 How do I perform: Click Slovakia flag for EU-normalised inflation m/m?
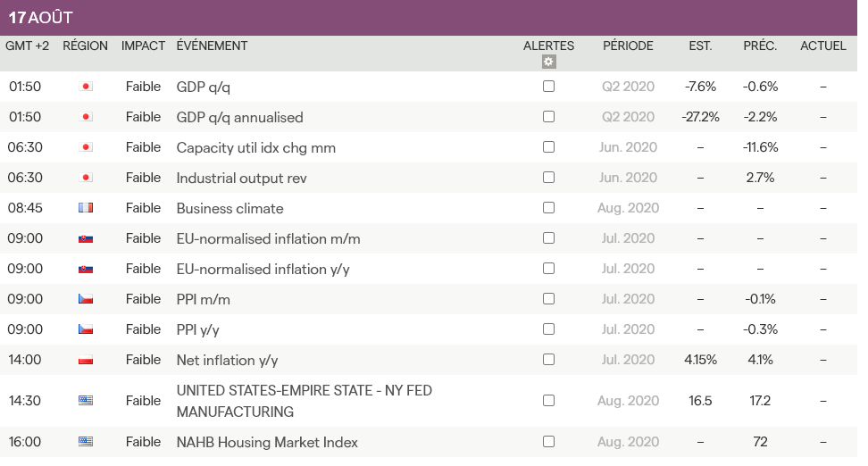click(x=86, y=238)
